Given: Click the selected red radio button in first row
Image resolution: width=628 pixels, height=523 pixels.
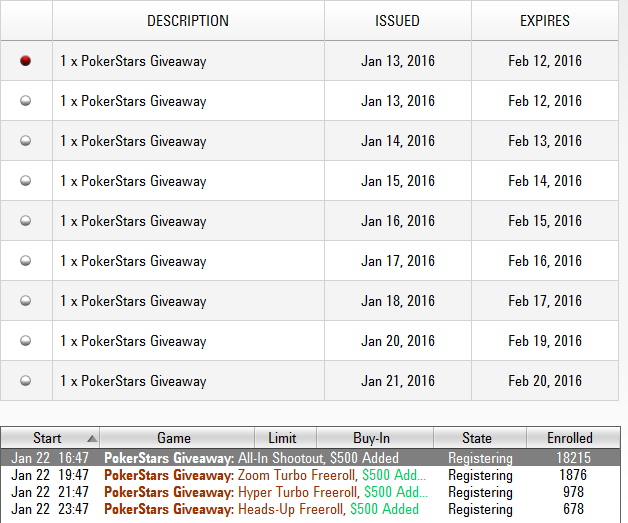Looking at the screenshot, I should pos(26,61).
